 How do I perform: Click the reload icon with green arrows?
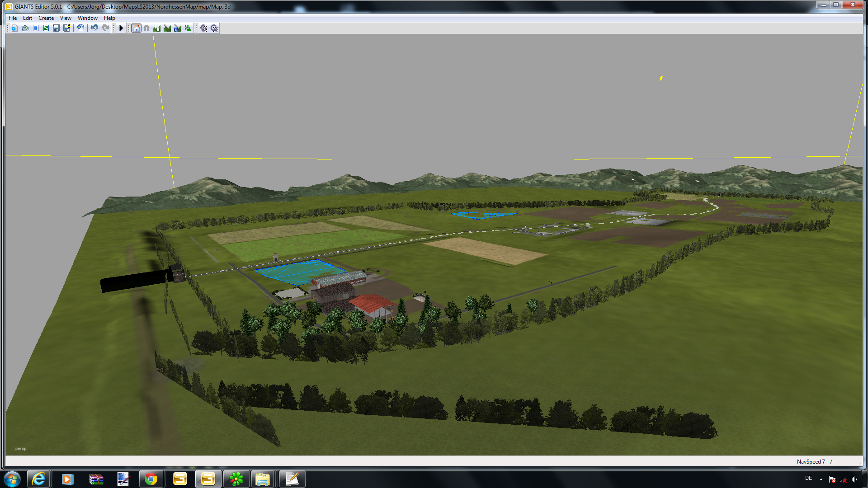(46, 28)
